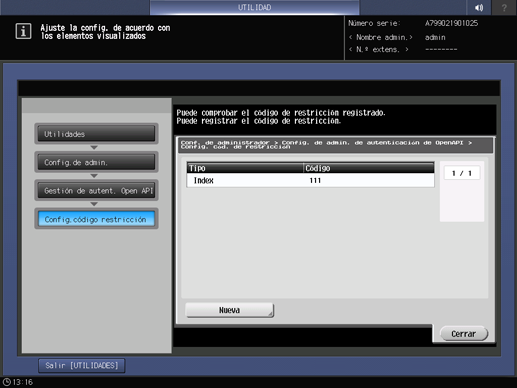Screen dimensions: 517x388
Task: Click the arrow below Utilidades button
Action: point(94,147)
